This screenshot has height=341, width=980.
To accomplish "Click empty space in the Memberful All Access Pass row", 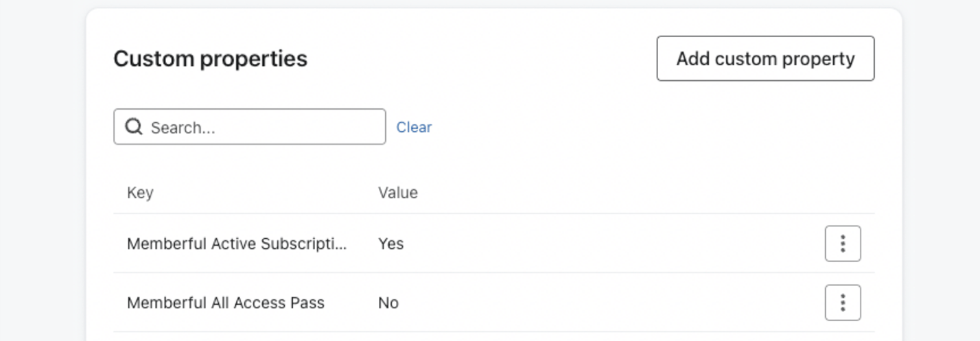I will (x=604, y=303).
